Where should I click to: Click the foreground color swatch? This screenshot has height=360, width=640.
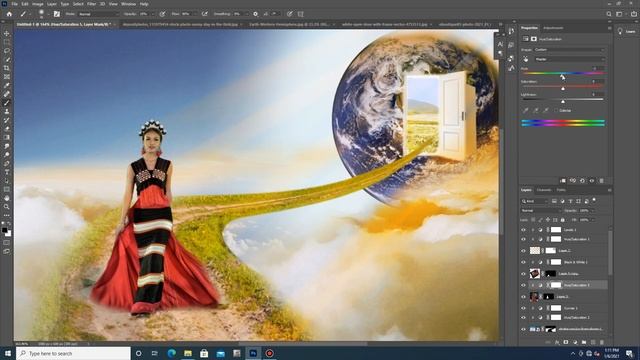click(x=4, y=230)
